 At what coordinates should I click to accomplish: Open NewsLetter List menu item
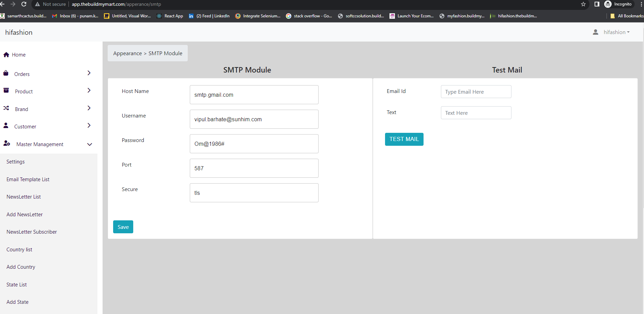tap(24, 197)
